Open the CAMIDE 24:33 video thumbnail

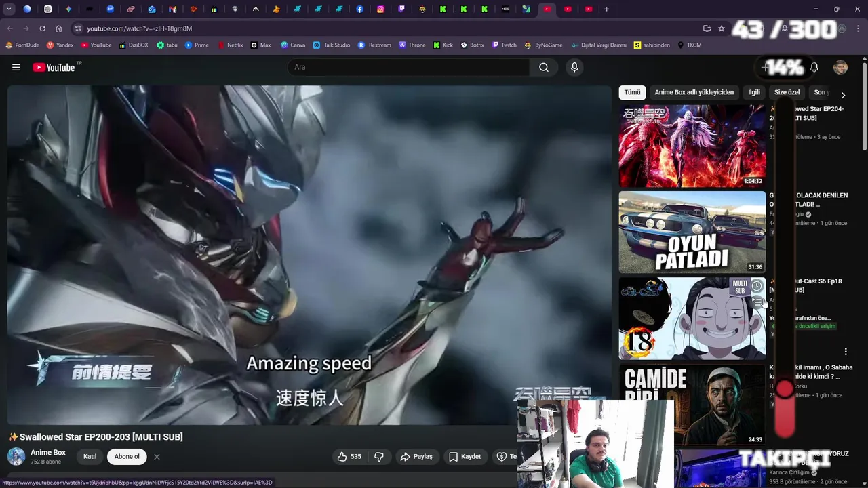click(x=692, y=404)
